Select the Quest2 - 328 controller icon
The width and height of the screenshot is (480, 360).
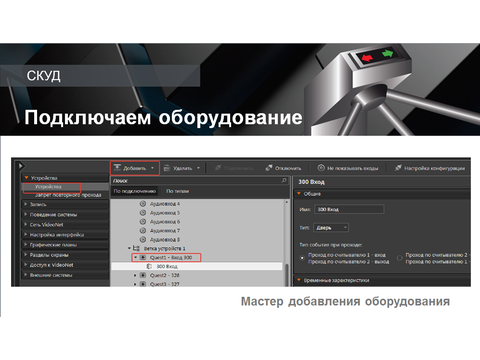[143, 275]
